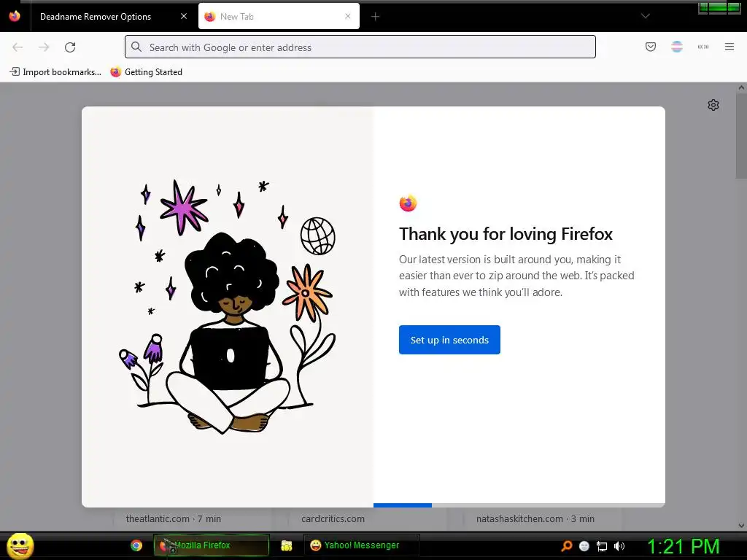Open the Save to Pocket button
This screenshot has width=747, height=560.
pos(650,47)
